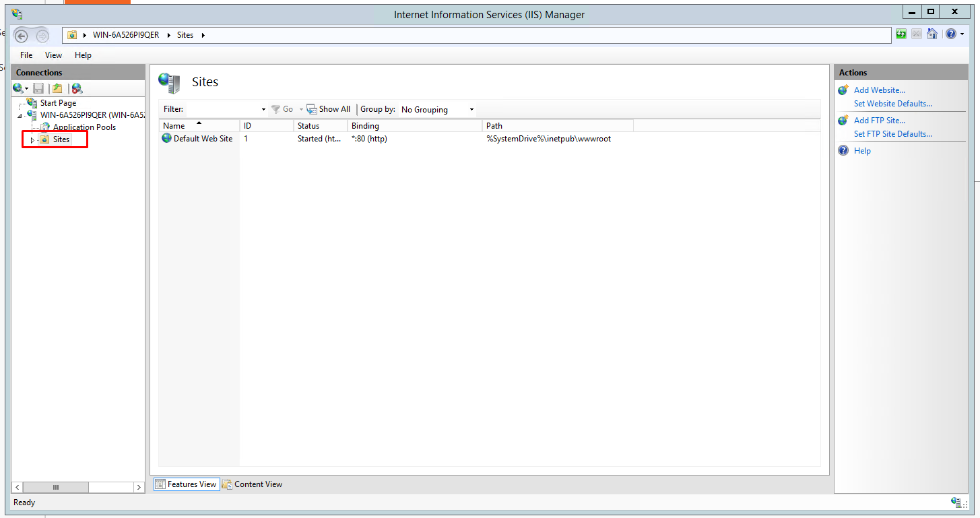Open the Help link in Actions pane
980x518 pixels.
(x=862, y=151)
